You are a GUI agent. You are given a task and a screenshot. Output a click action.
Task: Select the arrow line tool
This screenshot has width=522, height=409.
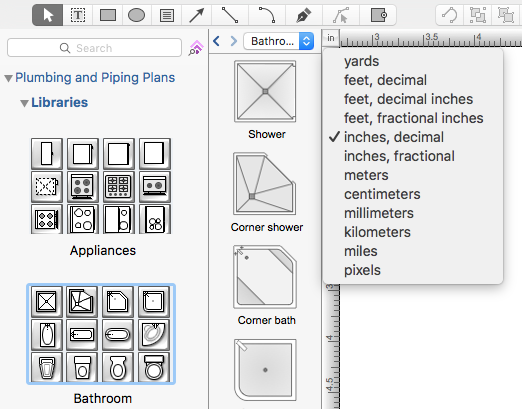tap(197, 15)
